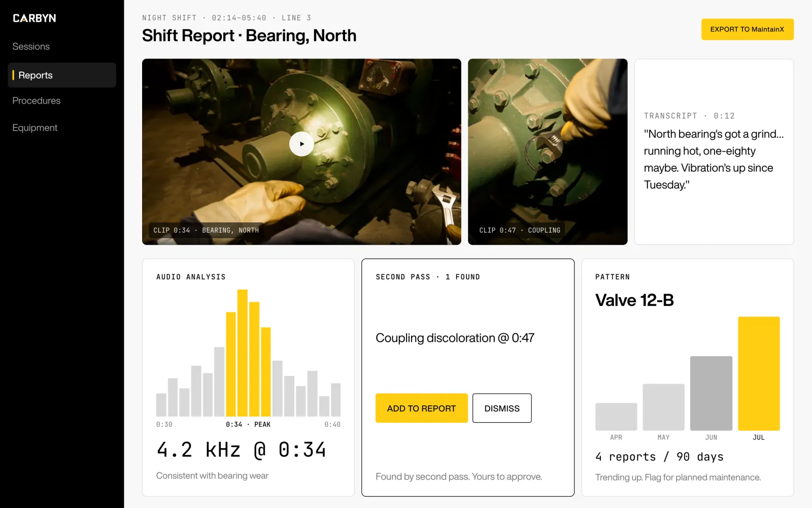This screenshot has width=812, height=508.
Task: Select the Reports sidebar item
Action: coord(62,75)
